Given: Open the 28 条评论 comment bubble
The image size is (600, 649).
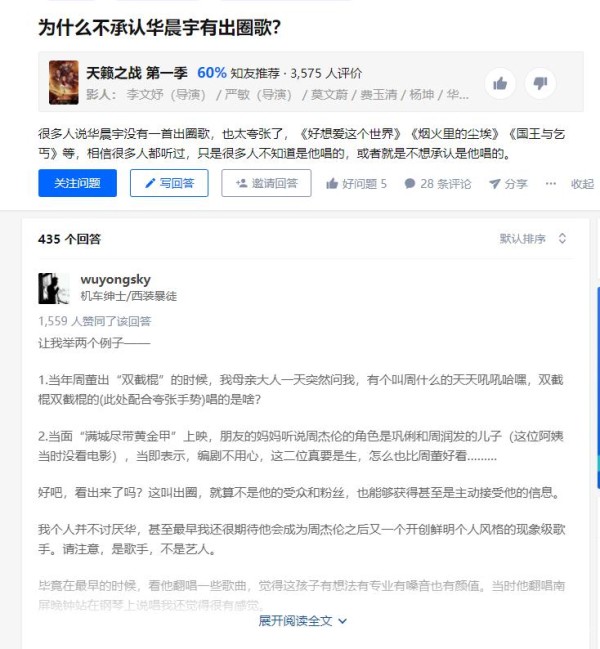Looking at the screenshot, I should click(410, 183).
